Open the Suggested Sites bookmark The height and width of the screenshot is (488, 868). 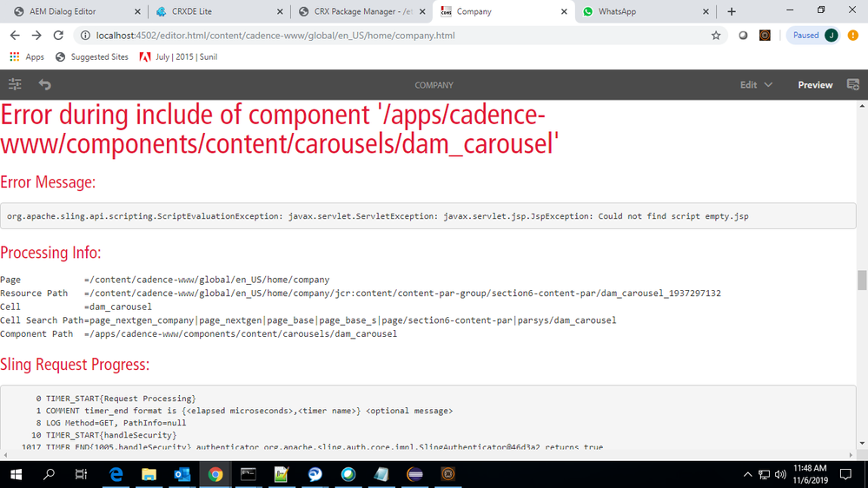coord(91,57)
